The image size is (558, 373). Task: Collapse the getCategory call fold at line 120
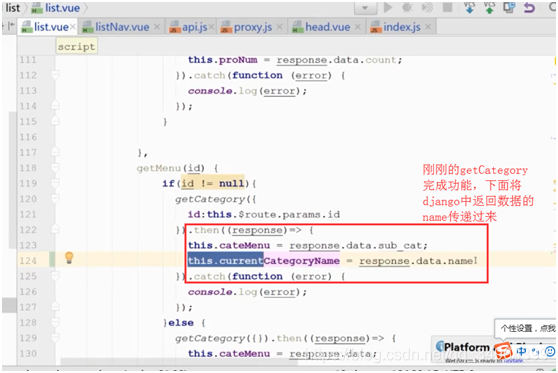(55, 198)
